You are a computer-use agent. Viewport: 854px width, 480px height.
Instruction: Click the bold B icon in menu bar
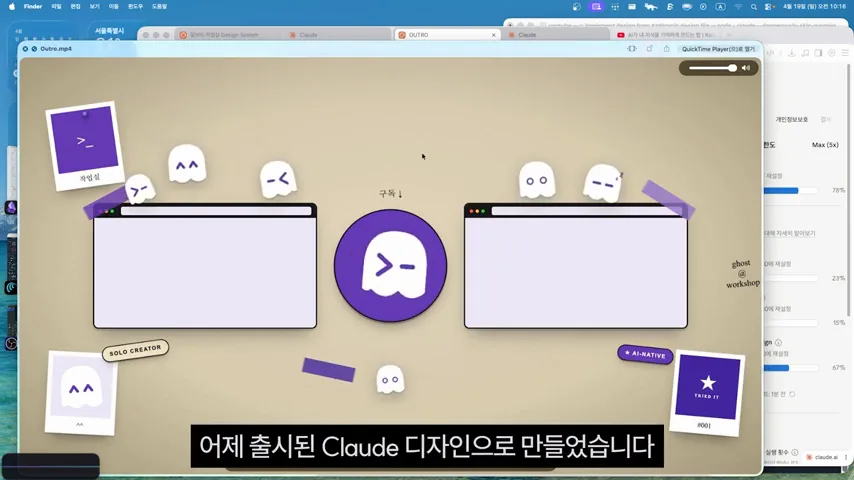click(670, 7)
